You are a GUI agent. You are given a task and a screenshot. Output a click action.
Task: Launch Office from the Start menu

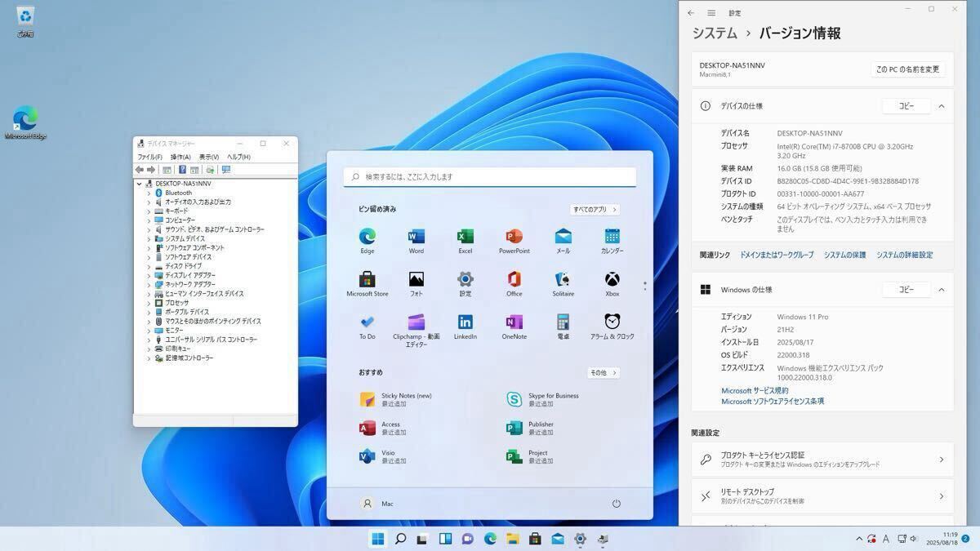click(514, 279)
